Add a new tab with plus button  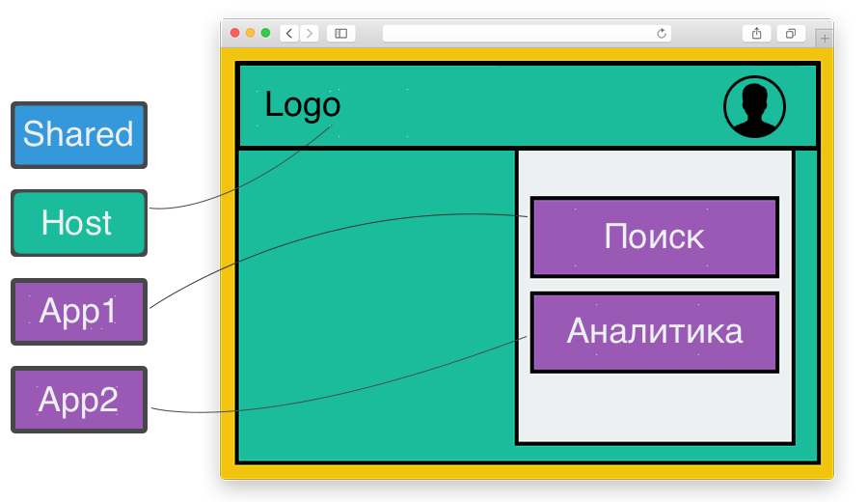[825, 39]
